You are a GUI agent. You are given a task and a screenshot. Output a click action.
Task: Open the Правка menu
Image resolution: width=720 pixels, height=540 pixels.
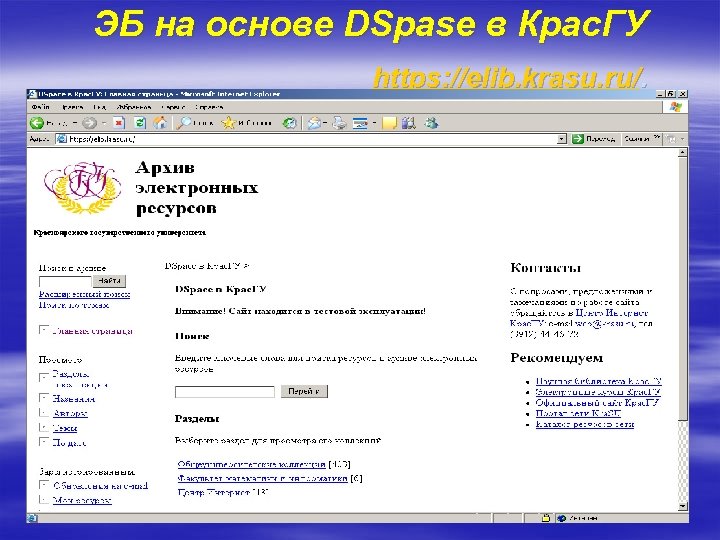click(x=73, y=107)
